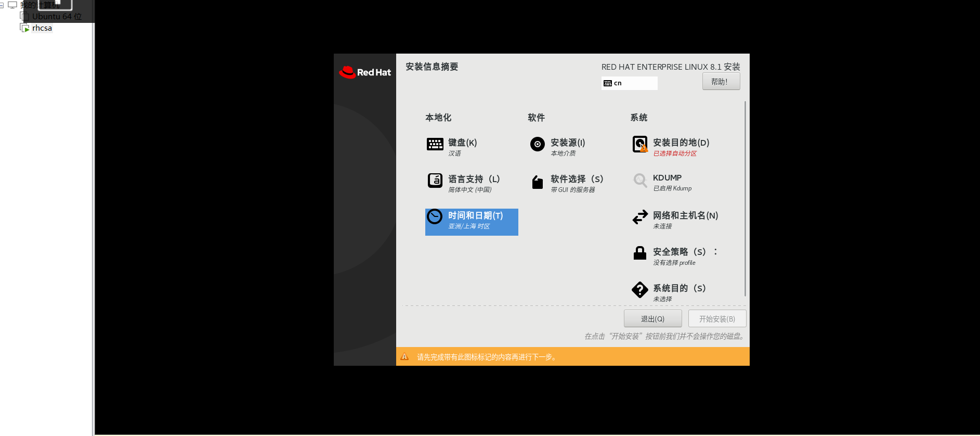Open the KDUMP magnifier icon
Image resolution: width=980 pixels, height=436 pixels.
pyautogui.click(x=640, y=181)
